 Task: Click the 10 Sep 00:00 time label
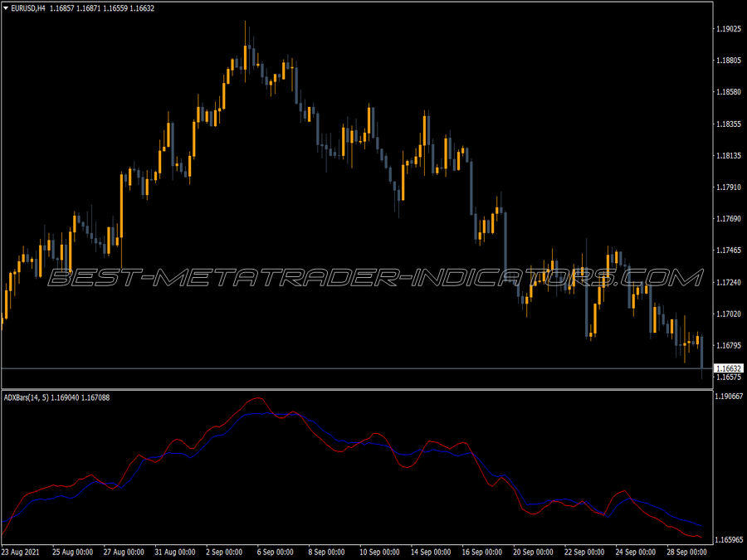click(x=379, y=553)
